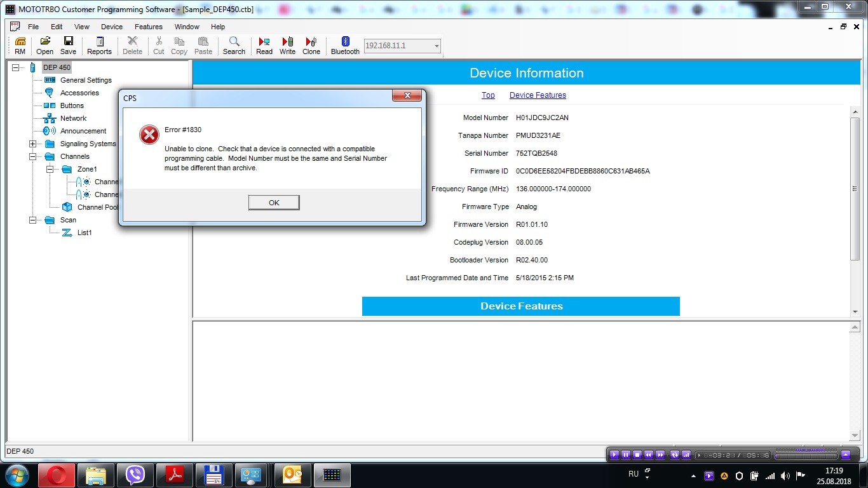The width and height of the screenshot is (868, 488).
Task: Select List1 under Scan
Action: pos(85,233)
